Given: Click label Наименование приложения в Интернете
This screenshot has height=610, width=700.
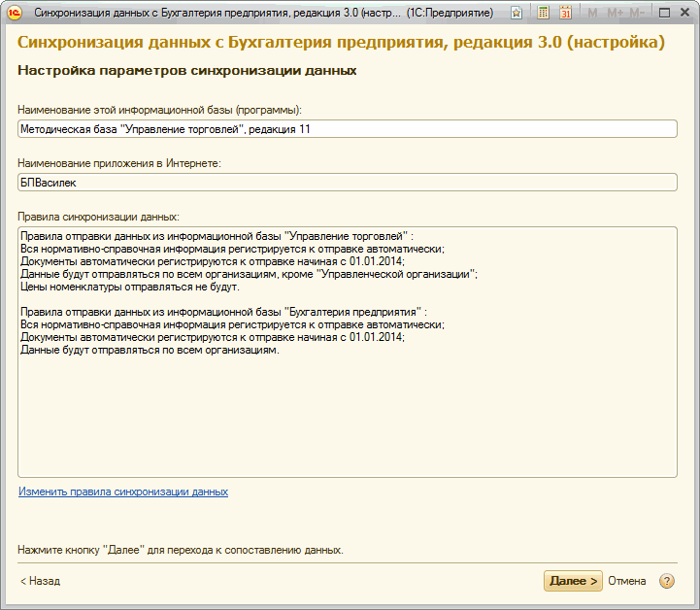Looking at the screenshot, I should (119, 163).
